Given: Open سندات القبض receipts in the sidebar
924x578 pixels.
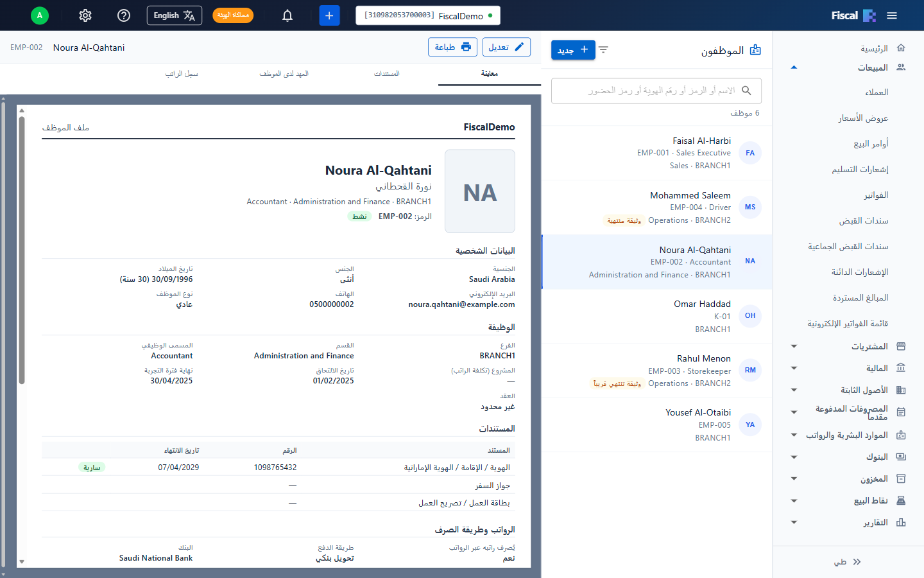Looking at the screenshot, I should 864,221.
